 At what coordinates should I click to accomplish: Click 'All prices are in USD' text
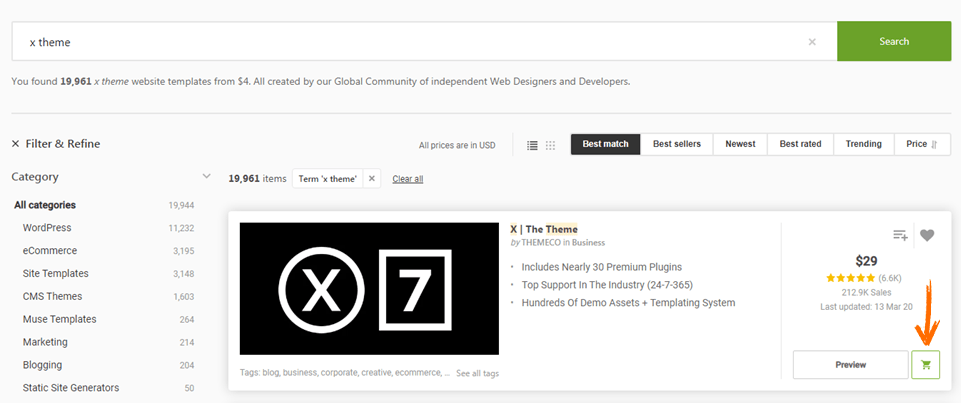(457, 146)
